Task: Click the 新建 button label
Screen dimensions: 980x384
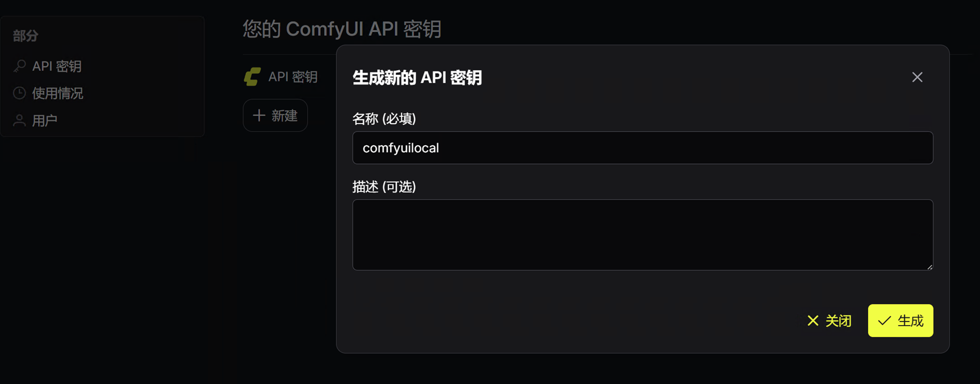Action: 284,116
